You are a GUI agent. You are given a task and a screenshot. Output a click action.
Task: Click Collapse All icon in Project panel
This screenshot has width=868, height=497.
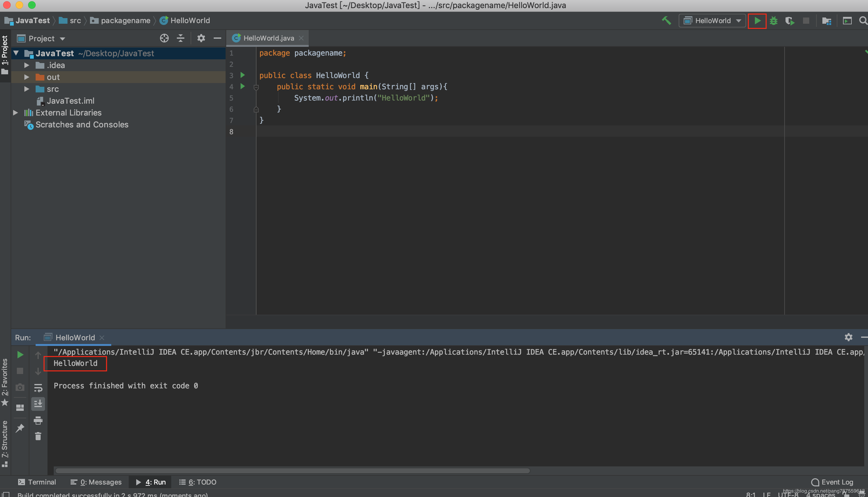coord(181,38)
